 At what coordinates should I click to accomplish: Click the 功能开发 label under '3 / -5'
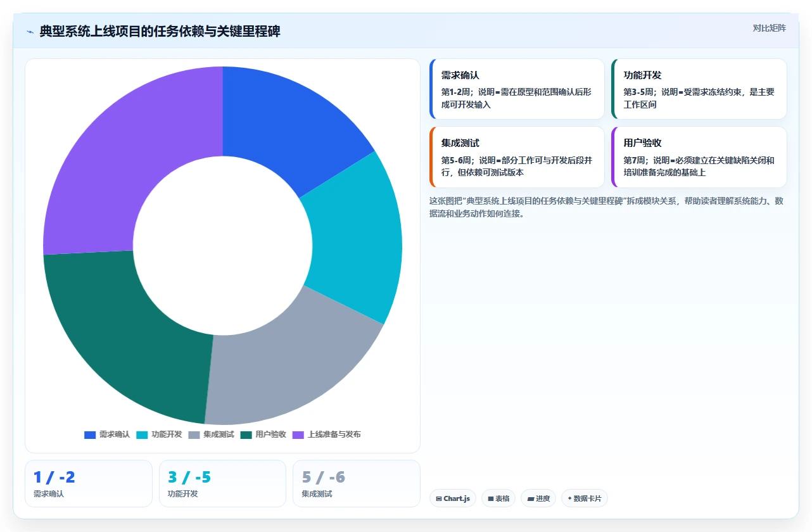[x=183, y=494]
